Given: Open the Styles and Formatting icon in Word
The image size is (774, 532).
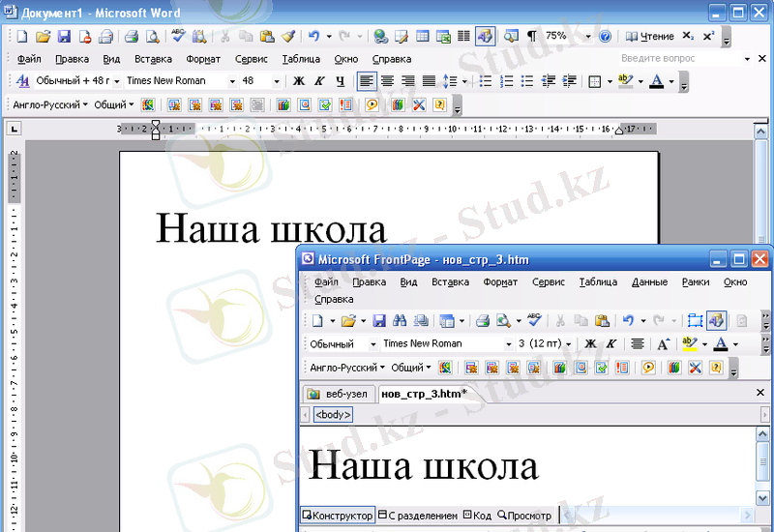Looking at the screenshot, I should click(22, 81).
